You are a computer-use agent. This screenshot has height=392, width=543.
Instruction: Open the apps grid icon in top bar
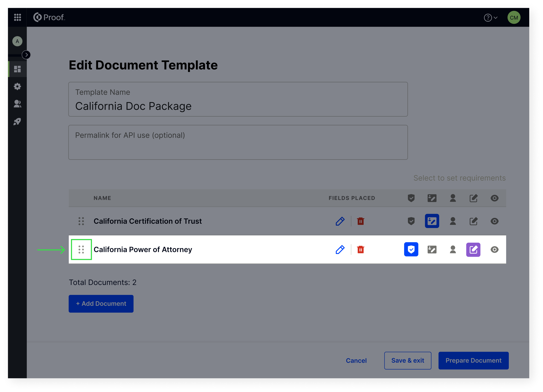click(x=18, y=17)
